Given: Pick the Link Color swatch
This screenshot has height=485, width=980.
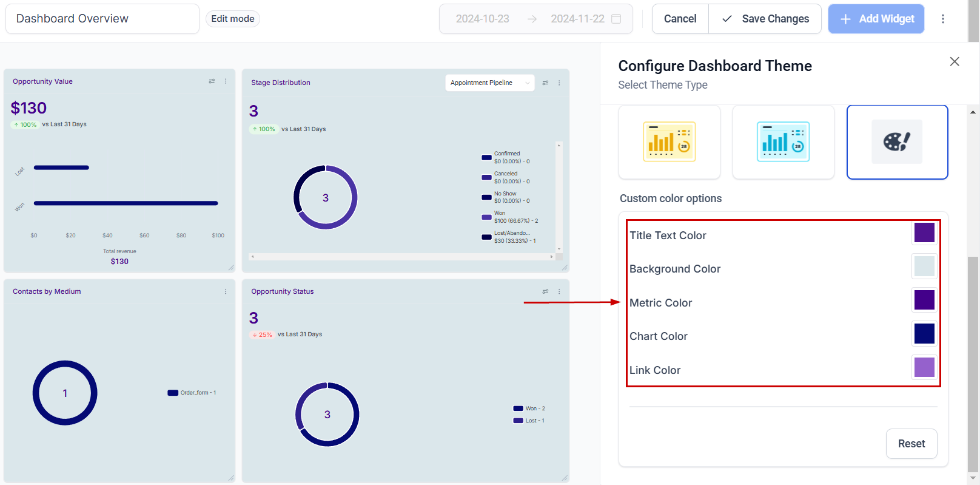Looking at the screenshot, I should pos(924,367).
